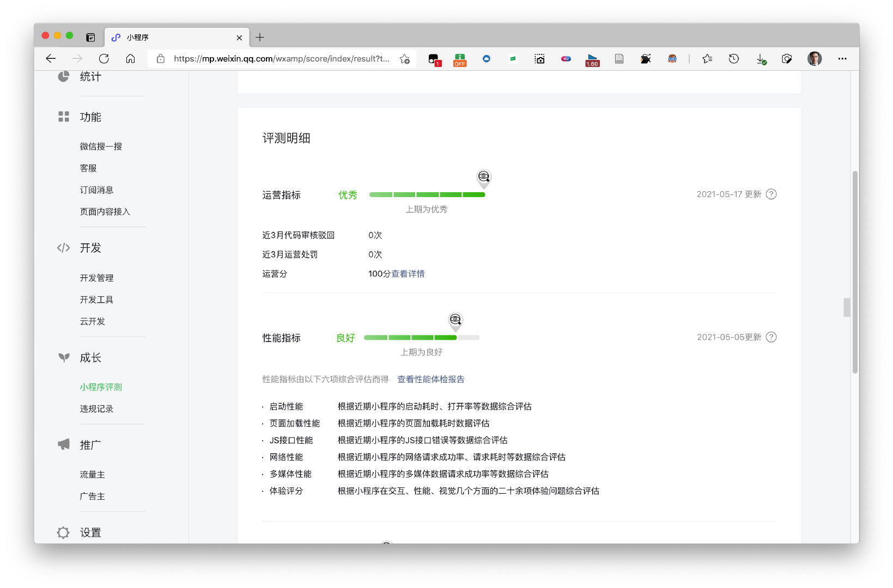Open the extension labeled OFF
This screenshot has height=588, width=893.
[x=460, y=59]
